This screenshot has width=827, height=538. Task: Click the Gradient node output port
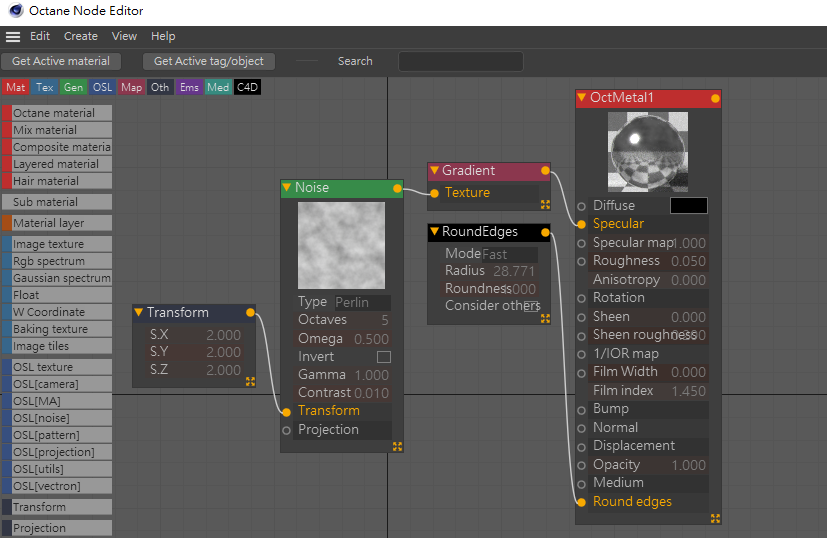coord(545,170)
